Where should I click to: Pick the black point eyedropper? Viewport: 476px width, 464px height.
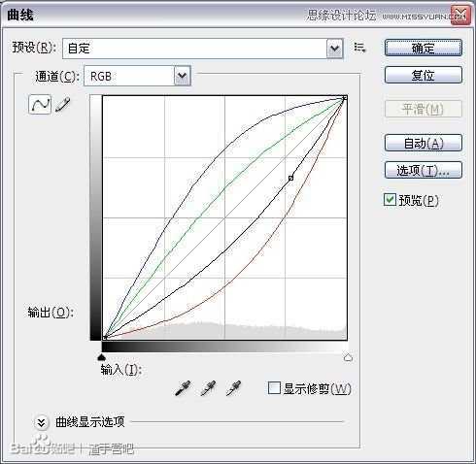[x=183, y=388]
